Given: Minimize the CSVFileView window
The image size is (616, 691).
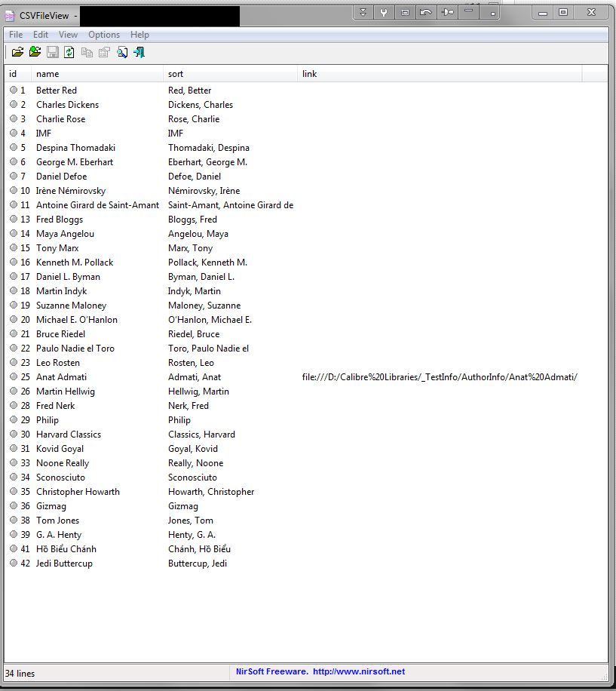Looking at the screenshot, I should [543, 12].
